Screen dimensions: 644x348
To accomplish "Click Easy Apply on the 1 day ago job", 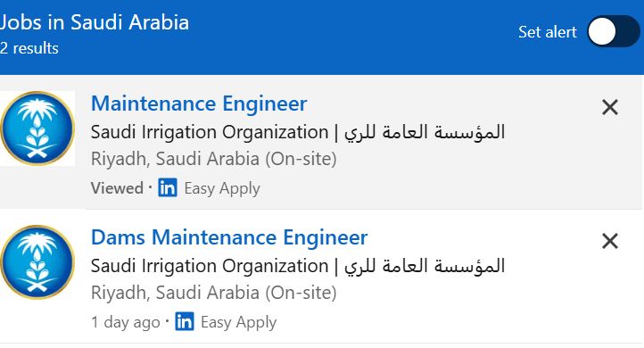I will [239, 322].
